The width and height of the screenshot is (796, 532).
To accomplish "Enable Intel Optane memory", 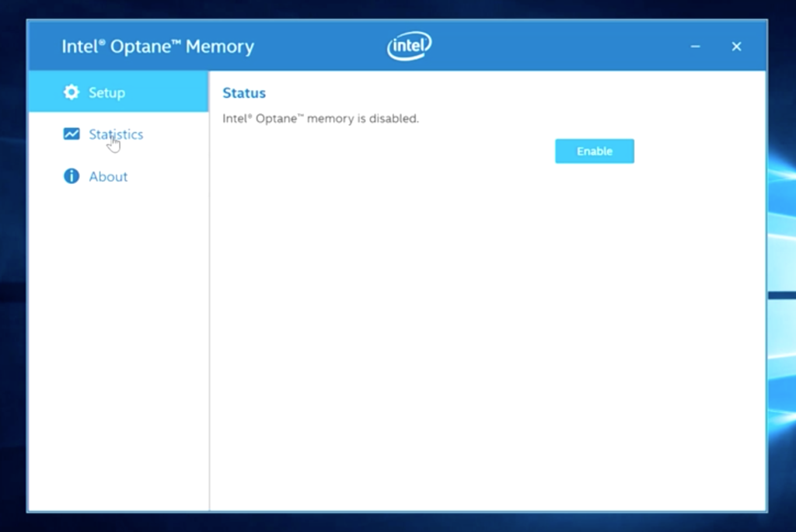I will click(x=594, y=151).
